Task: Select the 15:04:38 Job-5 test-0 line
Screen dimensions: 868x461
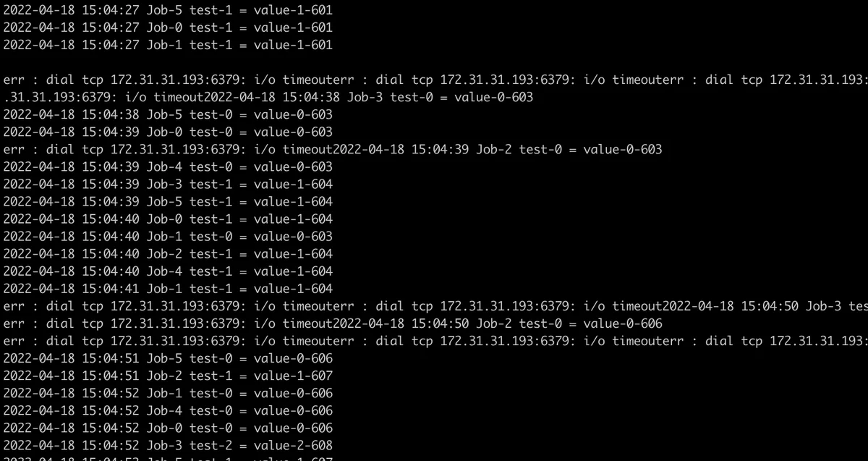Action: [x=168, y=114]
